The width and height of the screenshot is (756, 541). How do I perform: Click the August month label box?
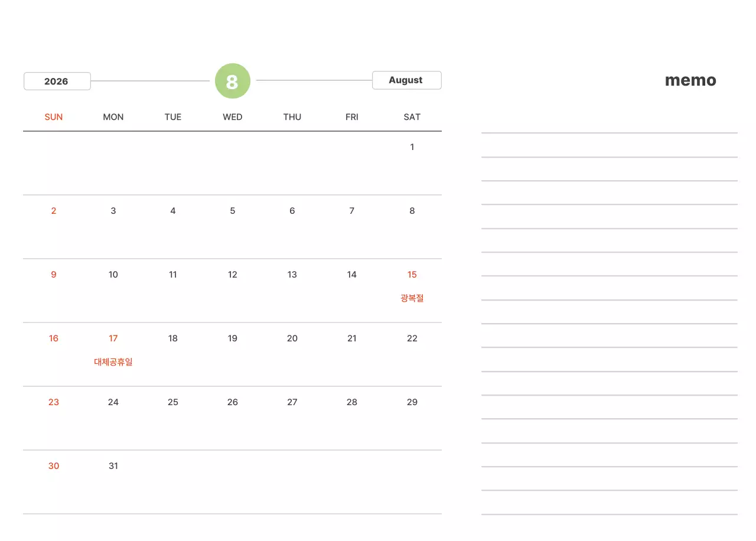click(406, 80)
